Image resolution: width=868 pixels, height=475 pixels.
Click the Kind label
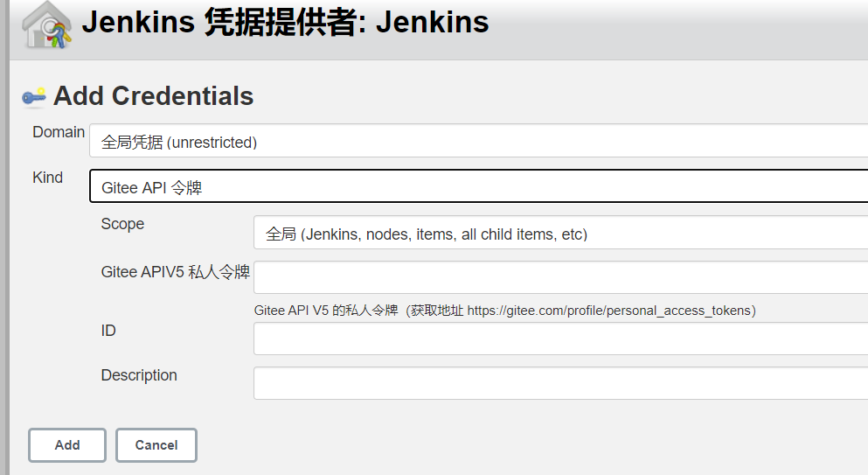[47, 178]
